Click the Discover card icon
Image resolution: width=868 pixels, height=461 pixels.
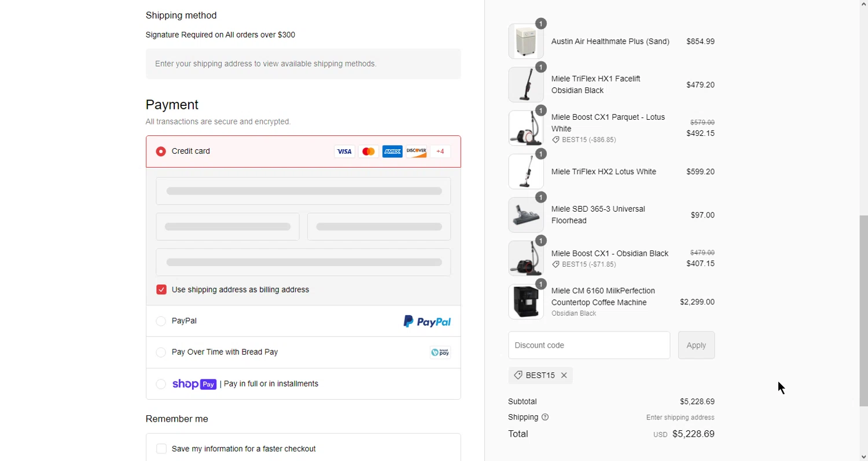416,152
